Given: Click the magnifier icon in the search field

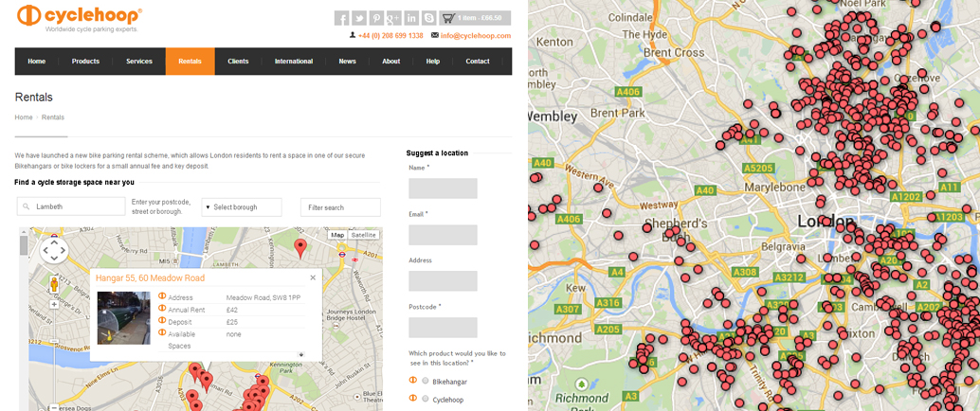Looking at the screenshot, I should [27, 206].
